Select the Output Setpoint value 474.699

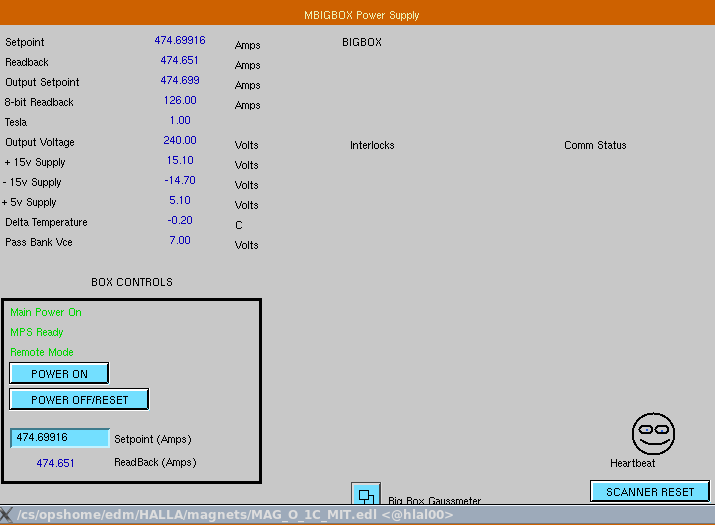pyautogui.click(x=180, y=80)
